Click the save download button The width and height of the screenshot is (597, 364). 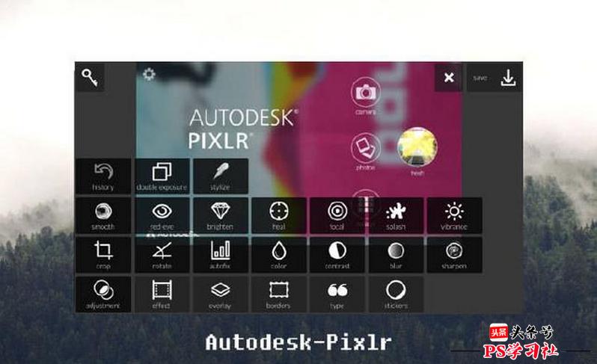click(x=495, y=78)
